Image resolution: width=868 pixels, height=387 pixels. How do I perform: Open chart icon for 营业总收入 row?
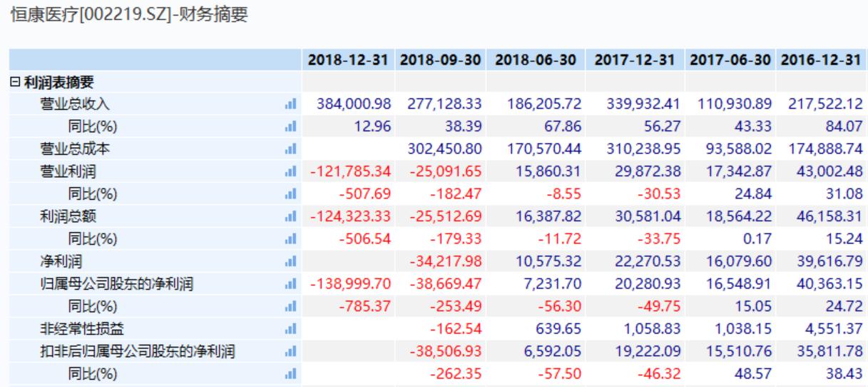[x=290, y=105]
